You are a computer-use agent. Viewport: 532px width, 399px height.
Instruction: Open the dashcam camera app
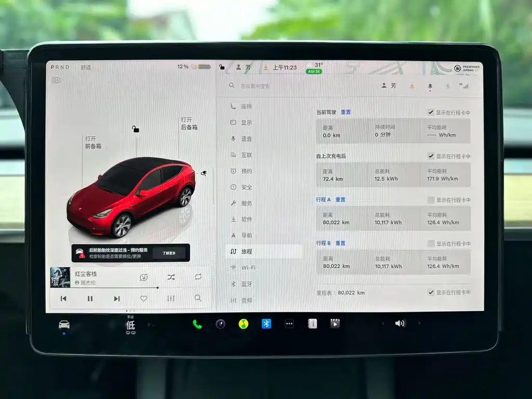220,324
